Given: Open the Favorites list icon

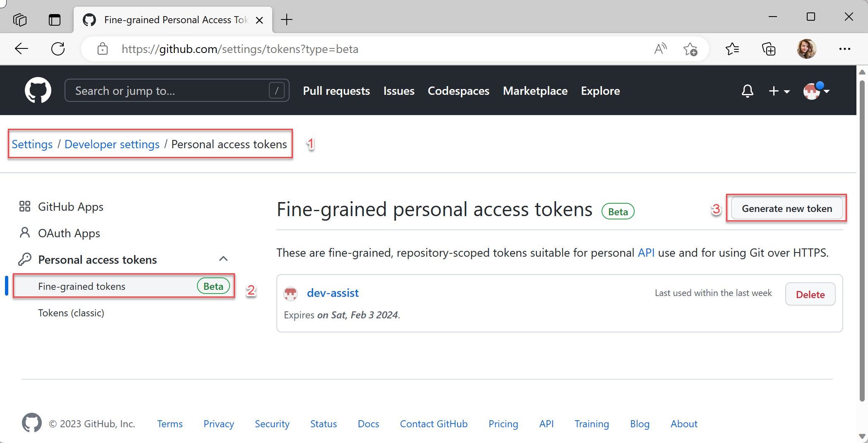Looking at the screenshot, I should click(x=732, y=49).
